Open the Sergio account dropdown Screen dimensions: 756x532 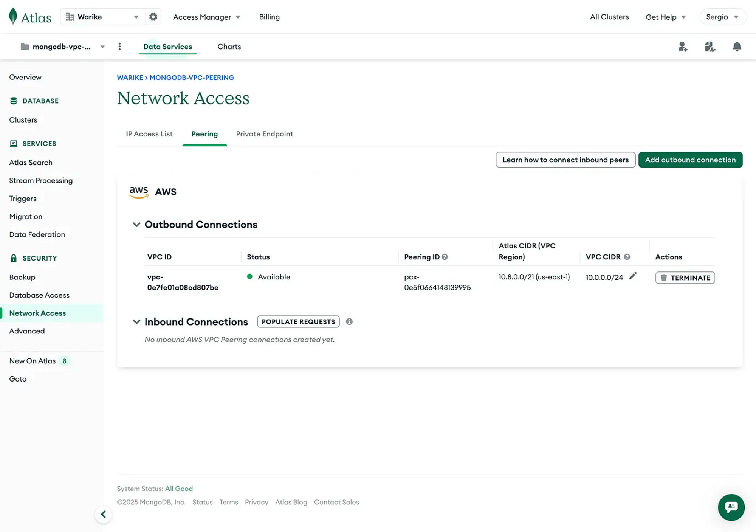[x=722, y=17]
